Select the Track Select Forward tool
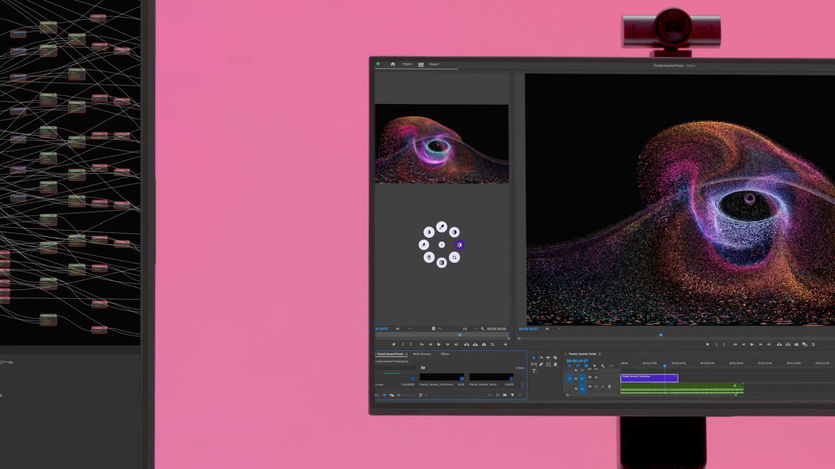This screenshot has width=835, height=469. point(541,358)
